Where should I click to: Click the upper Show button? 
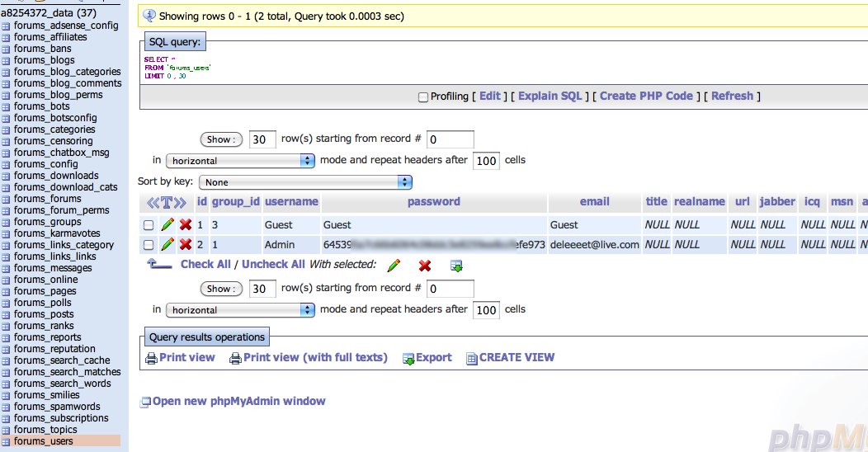pos(221,139)
